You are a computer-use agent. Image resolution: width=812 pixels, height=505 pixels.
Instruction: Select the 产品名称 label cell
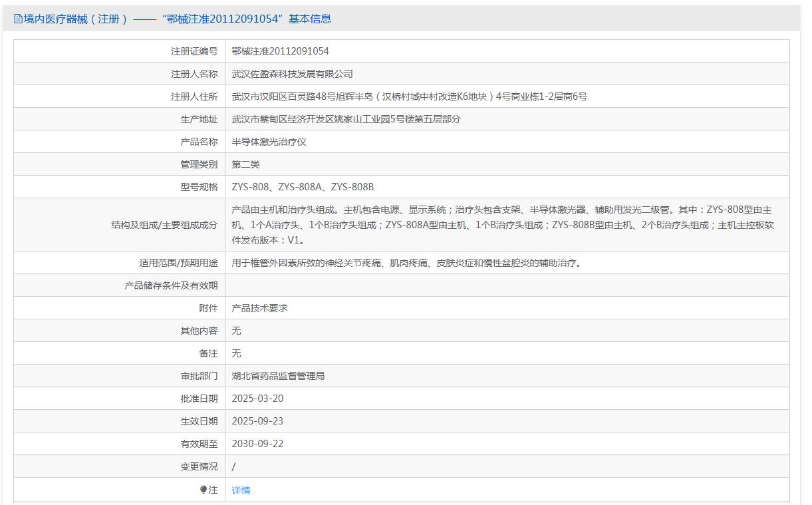click(x=120, y=142)
